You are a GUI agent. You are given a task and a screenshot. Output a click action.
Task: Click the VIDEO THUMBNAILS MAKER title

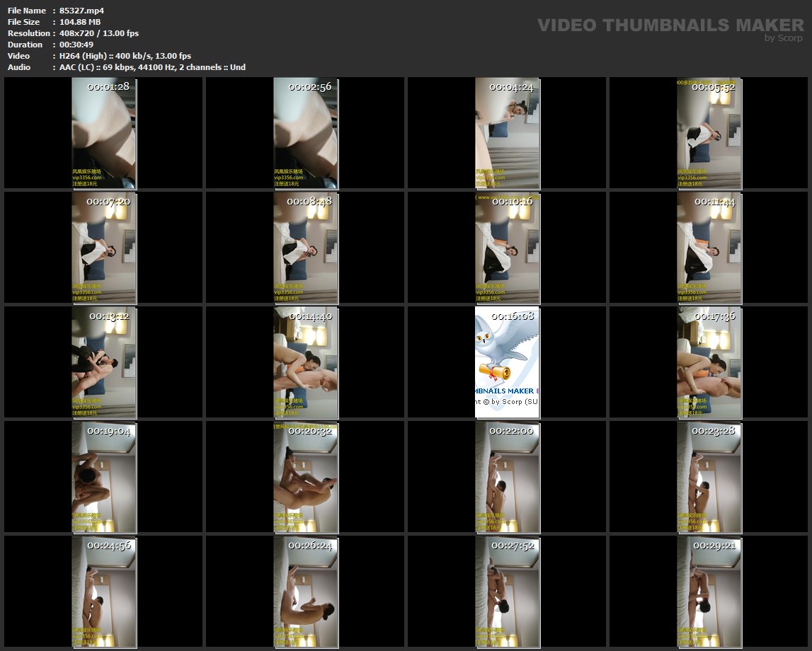670,25
